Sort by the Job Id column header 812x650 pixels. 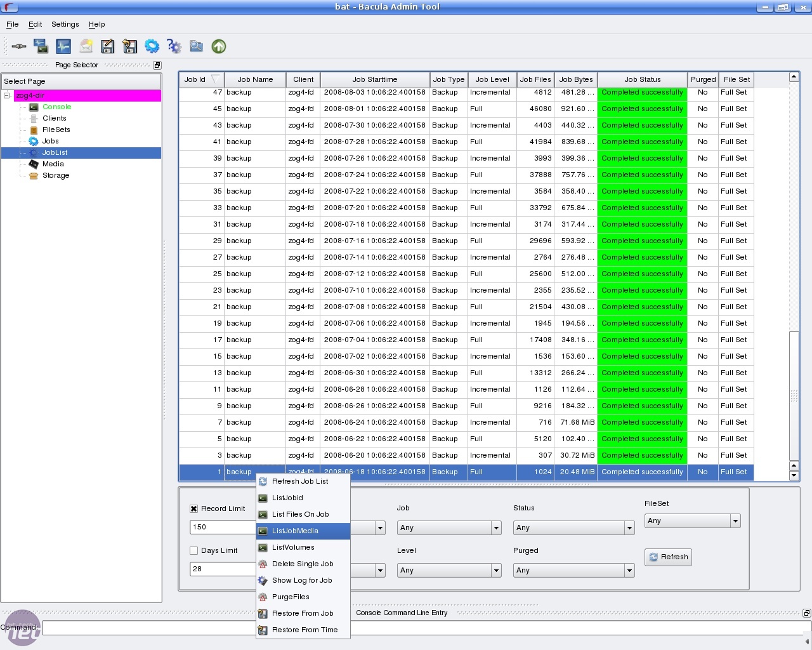pos(202,79)
